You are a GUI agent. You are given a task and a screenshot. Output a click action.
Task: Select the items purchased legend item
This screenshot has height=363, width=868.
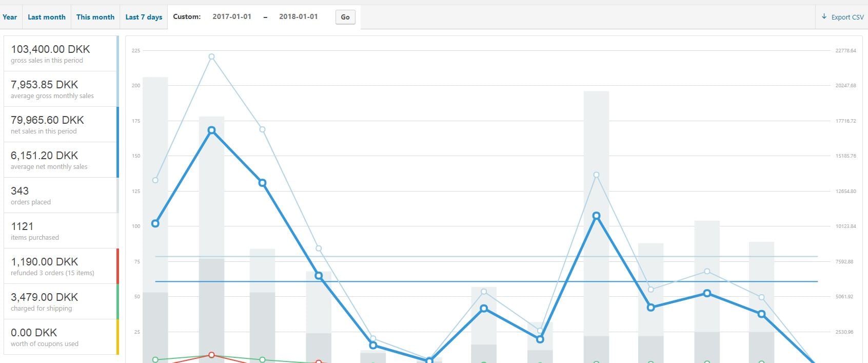point(61,231)
